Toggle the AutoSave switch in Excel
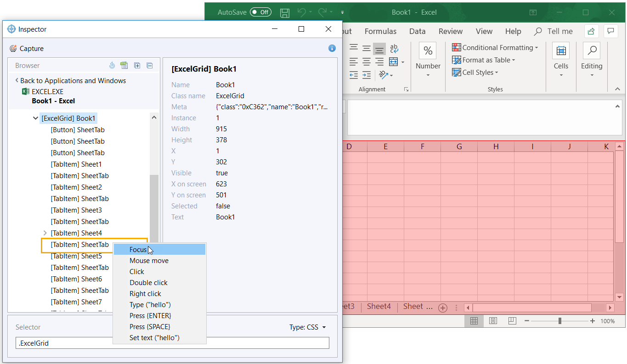The width and height of the screenshot is (627, 364). coord(260,12)
